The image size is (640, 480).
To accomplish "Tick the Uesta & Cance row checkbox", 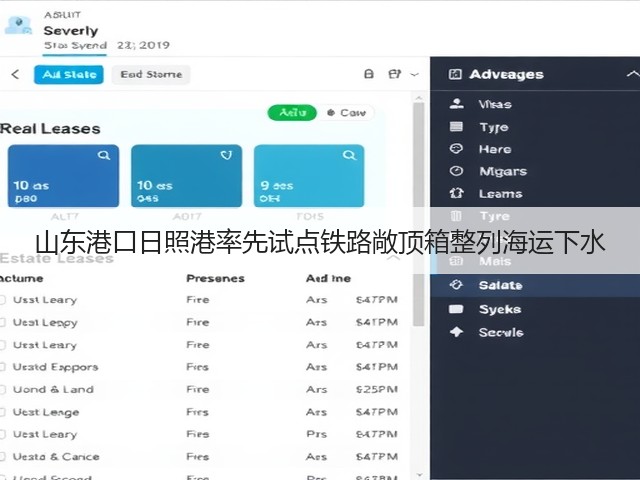I will 2,457.
